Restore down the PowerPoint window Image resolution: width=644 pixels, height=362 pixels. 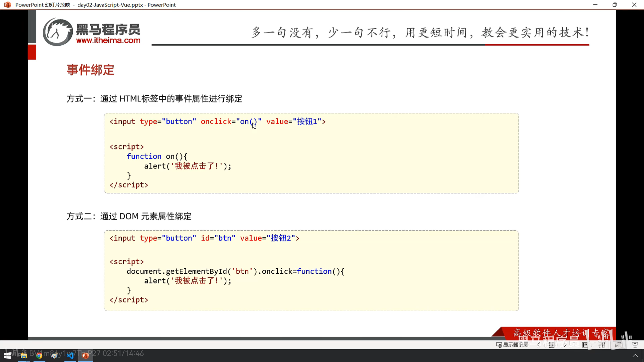615,5
